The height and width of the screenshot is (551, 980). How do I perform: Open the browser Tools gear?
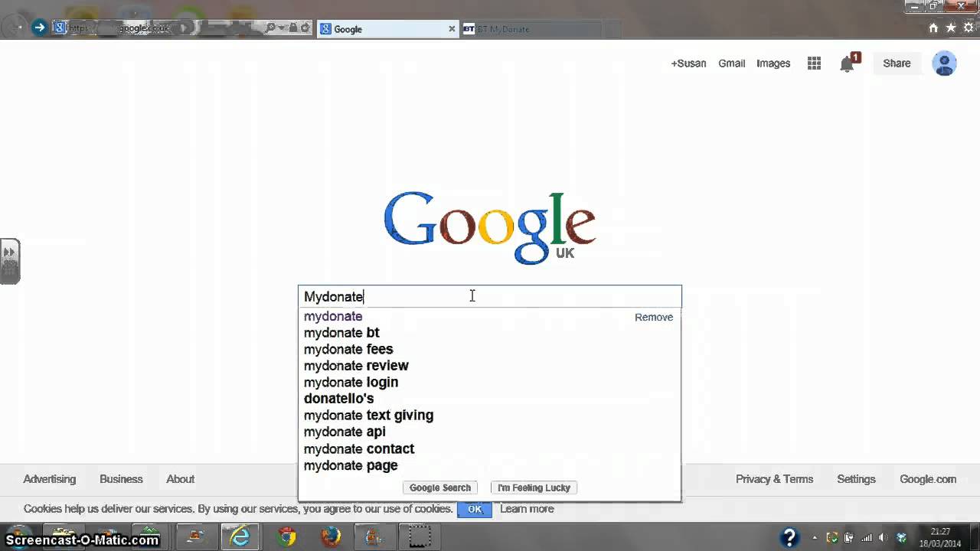[969, 28]
